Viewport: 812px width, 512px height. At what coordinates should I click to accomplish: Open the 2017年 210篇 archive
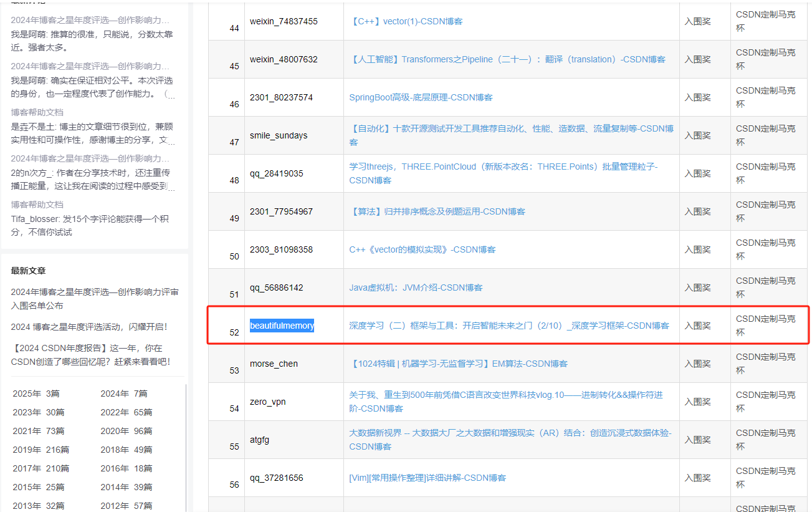click(x=41, y=468)
